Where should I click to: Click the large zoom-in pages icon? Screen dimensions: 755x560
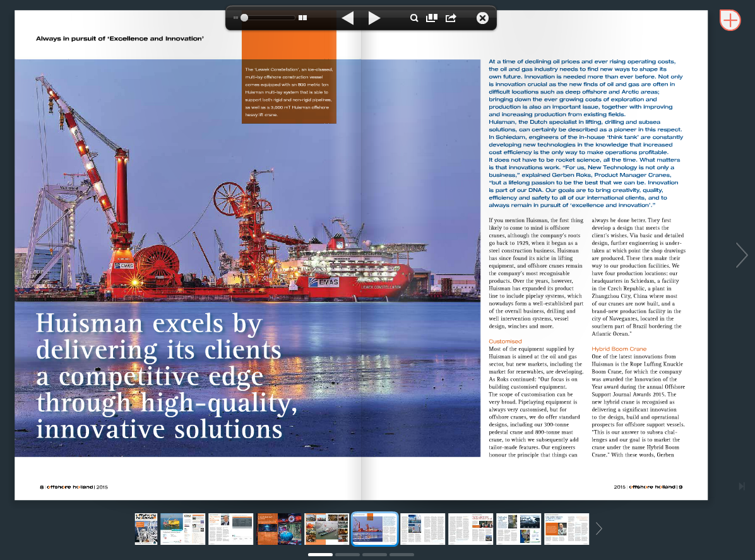point(302,18)
